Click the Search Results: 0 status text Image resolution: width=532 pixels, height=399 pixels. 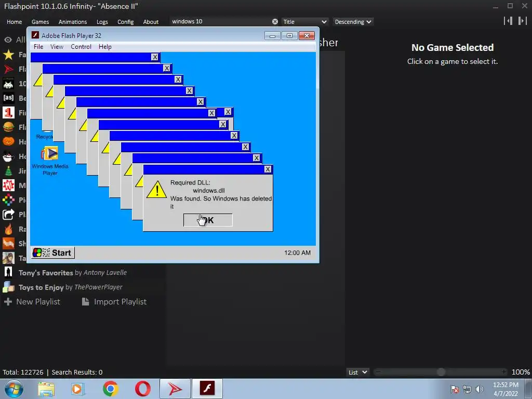pos(77,372)
